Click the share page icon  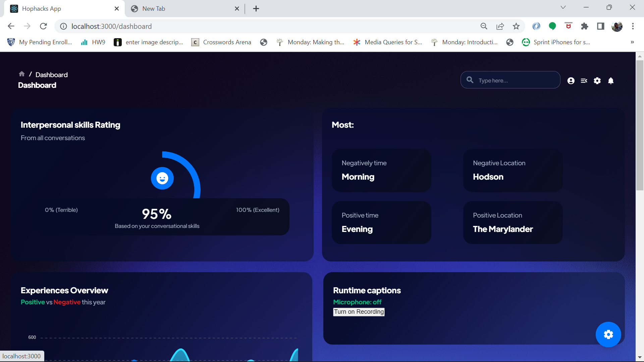click(500, 26)
